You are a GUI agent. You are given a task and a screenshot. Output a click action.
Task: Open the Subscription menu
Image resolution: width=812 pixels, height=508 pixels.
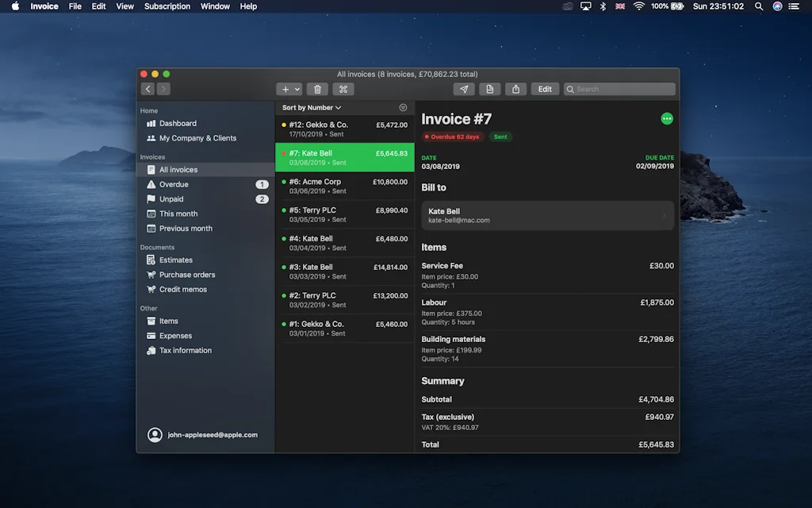click(167, 6)
